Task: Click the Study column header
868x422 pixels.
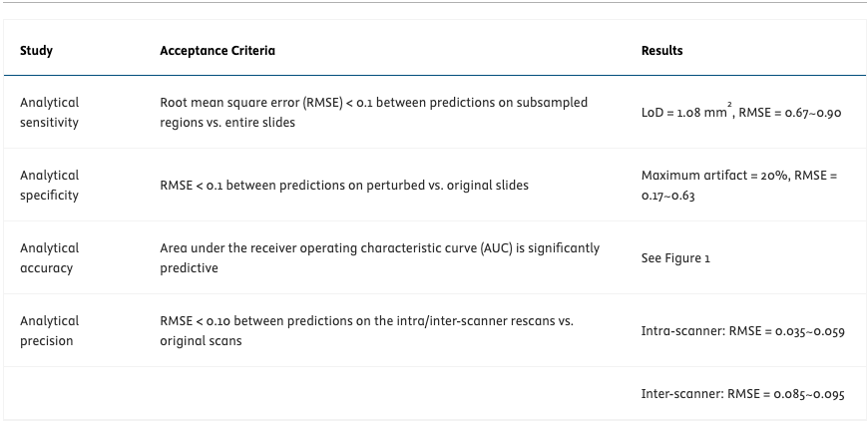Action: coord(36,50)
